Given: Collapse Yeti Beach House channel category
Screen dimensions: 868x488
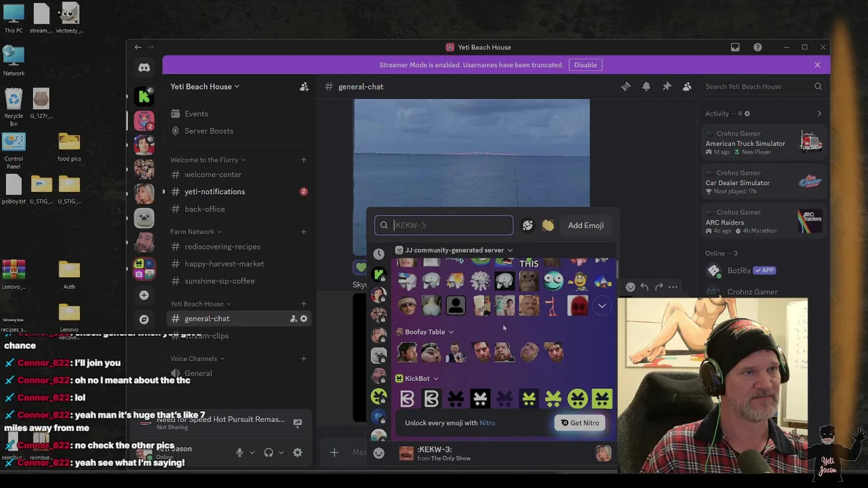Looking at the screenshot, I should [201, 304].
